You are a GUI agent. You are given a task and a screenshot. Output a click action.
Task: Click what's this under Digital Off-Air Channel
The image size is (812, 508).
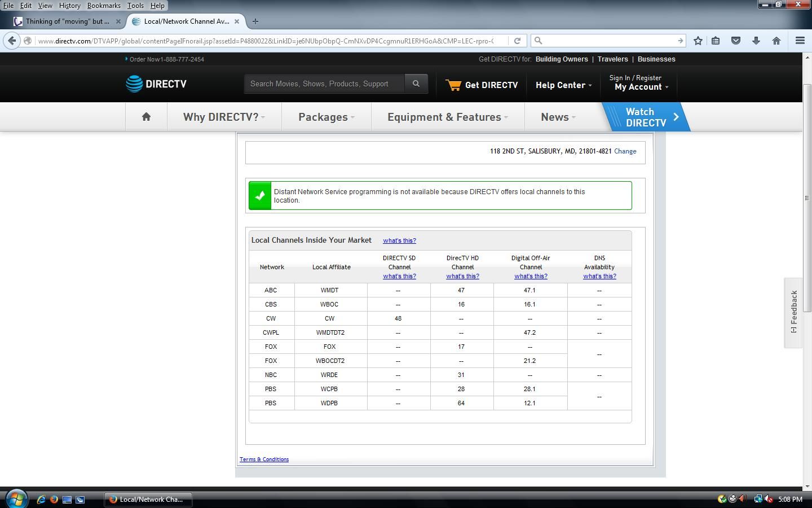(531, 276)
